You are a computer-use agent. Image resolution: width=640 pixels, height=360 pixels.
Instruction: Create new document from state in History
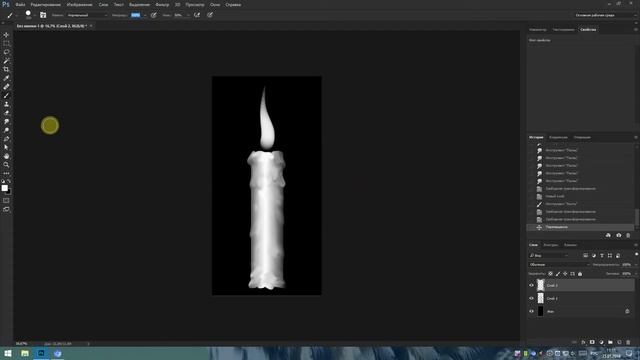(x=608, y=235)
